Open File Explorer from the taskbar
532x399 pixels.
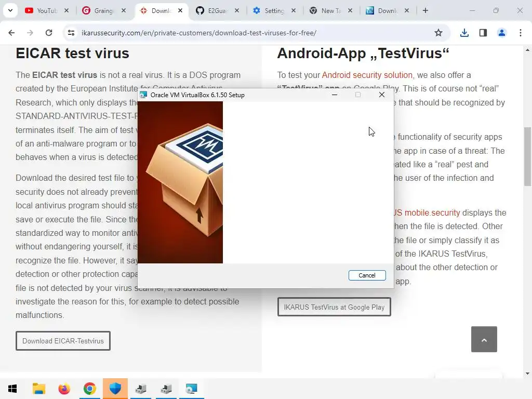[x=38, y=389]
